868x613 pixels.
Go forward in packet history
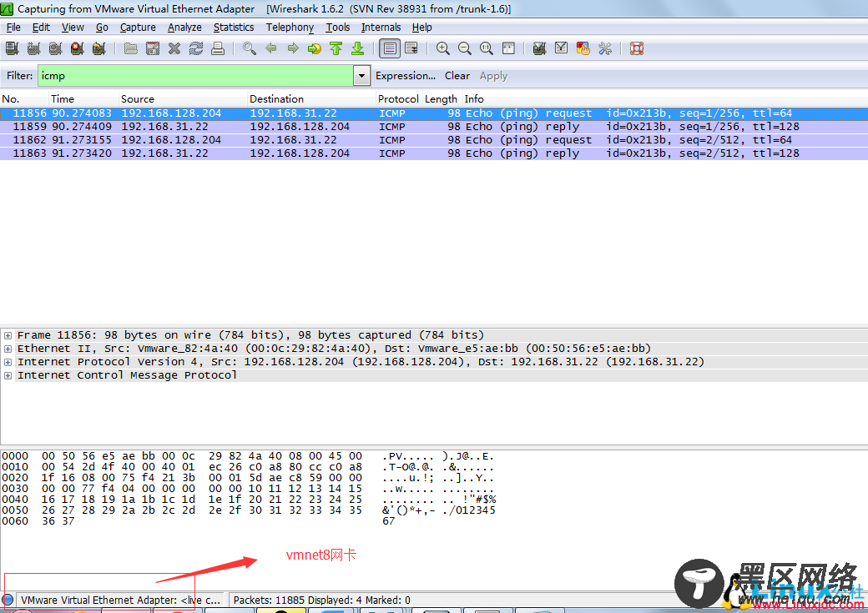293,48
